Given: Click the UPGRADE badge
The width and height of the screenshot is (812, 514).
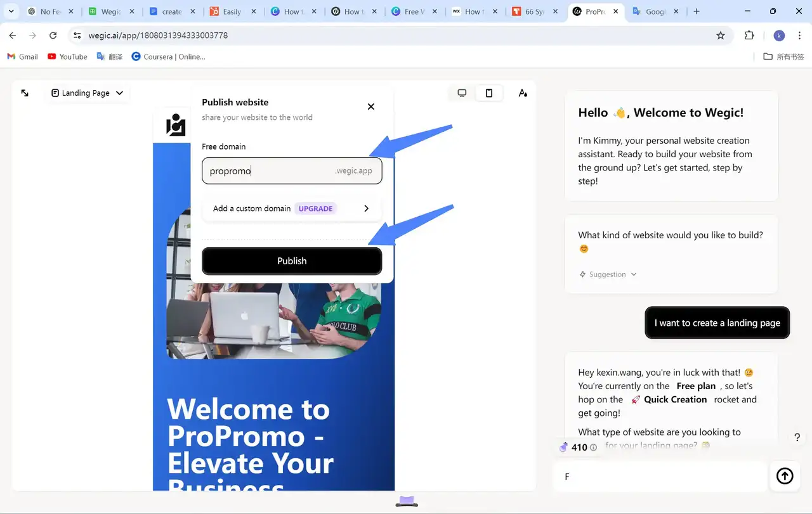Looking at the screenshot, I should pos(315,209).
